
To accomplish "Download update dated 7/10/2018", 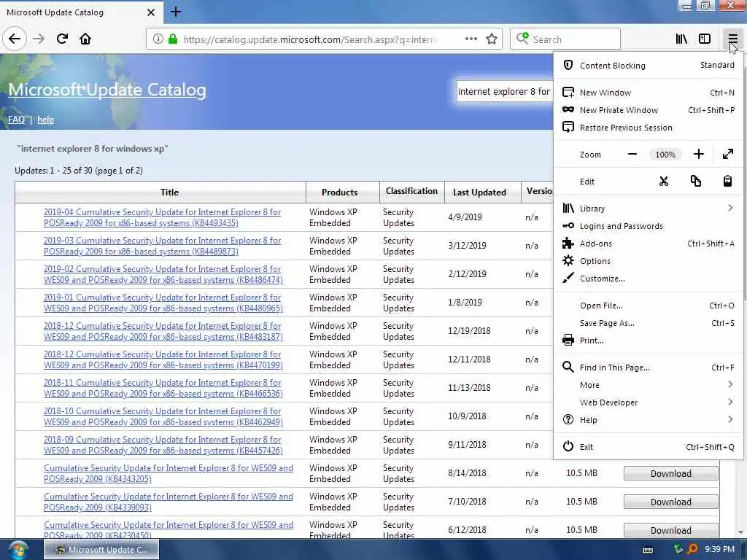I will 671,502.
